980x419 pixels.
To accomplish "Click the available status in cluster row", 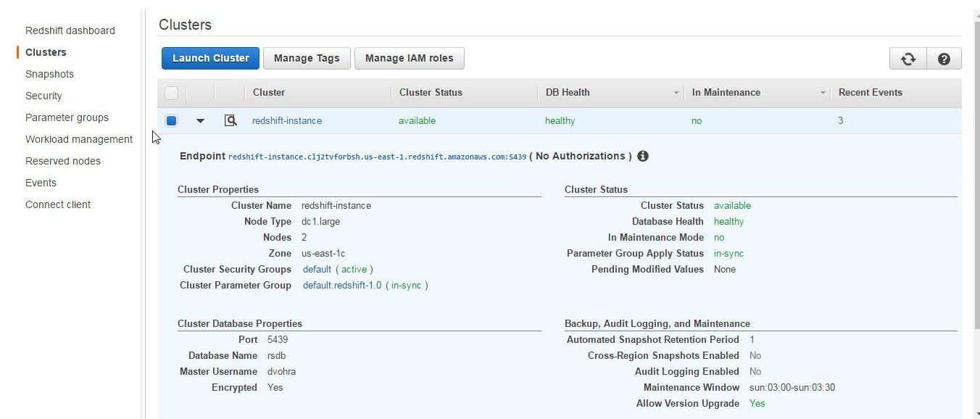I will point(418,121).
